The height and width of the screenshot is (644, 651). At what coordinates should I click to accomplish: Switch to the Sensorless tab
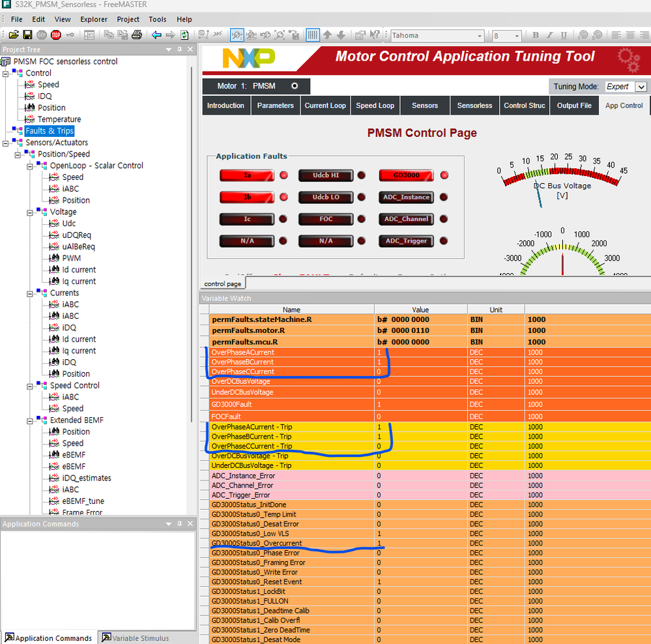474,106
